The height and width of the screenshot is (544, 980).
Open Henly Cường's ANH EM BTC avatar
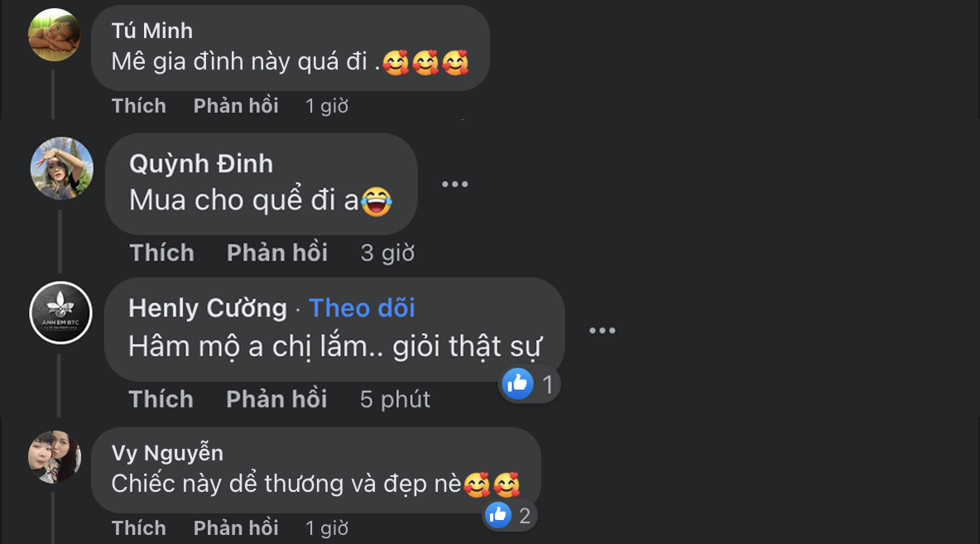click(x=60, y=313)
